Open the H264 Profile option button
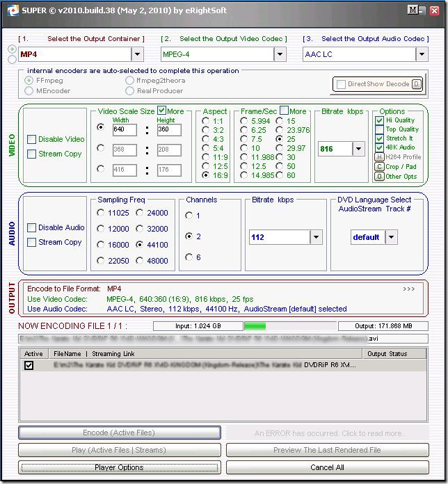Viewport: 448px width, 484px height. tap(379, 157)
